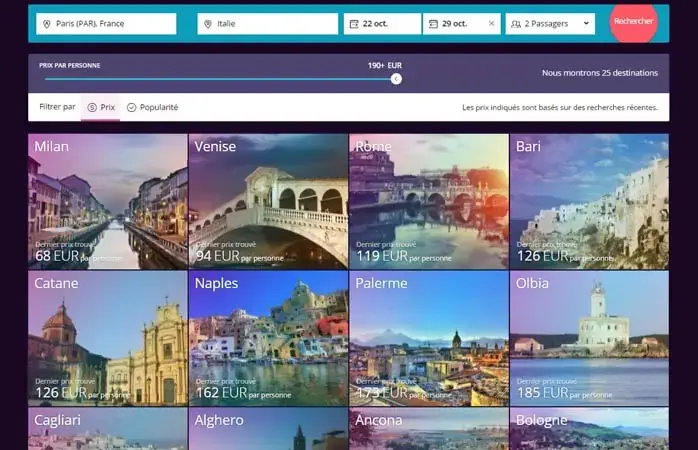Clear the 29 oct. return date with the X
The height and width of the screenshot is (450, 698).
[x=491, y=24]
